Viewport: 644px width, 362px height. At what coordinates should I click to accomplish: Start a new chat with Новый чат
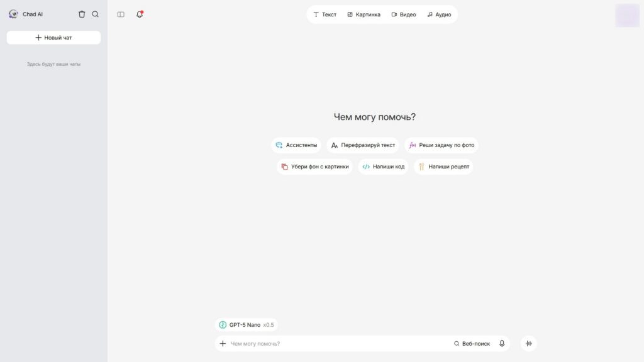tap(53, 38)
